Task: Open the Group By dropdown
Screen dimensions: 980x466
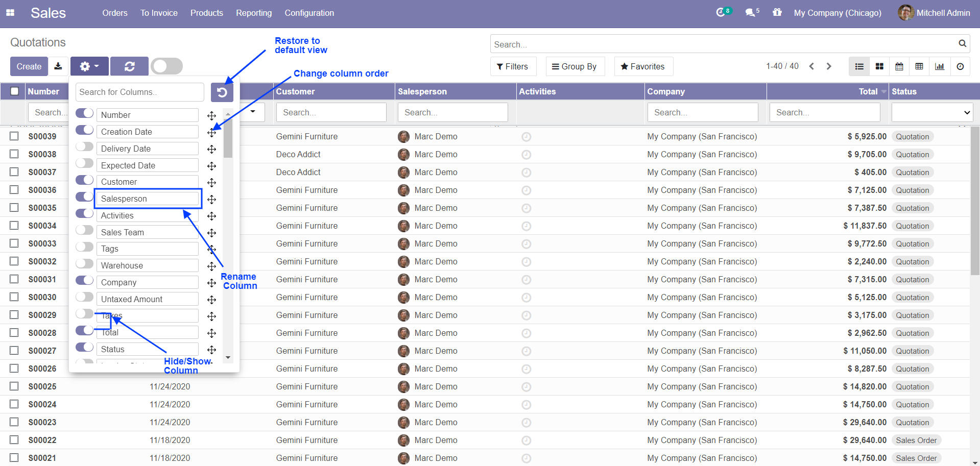Action: coord(575,66)
